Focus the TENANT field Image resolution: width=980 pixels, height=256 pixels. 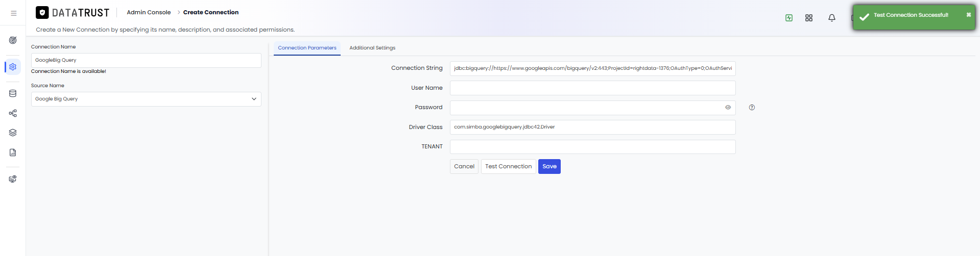[592, 147]
